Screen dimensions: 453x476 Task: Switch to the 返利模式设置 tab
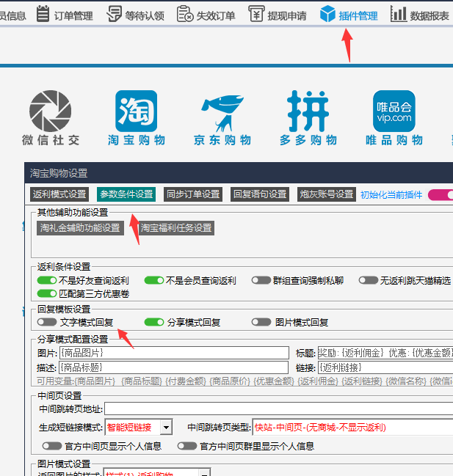(59, 194)
